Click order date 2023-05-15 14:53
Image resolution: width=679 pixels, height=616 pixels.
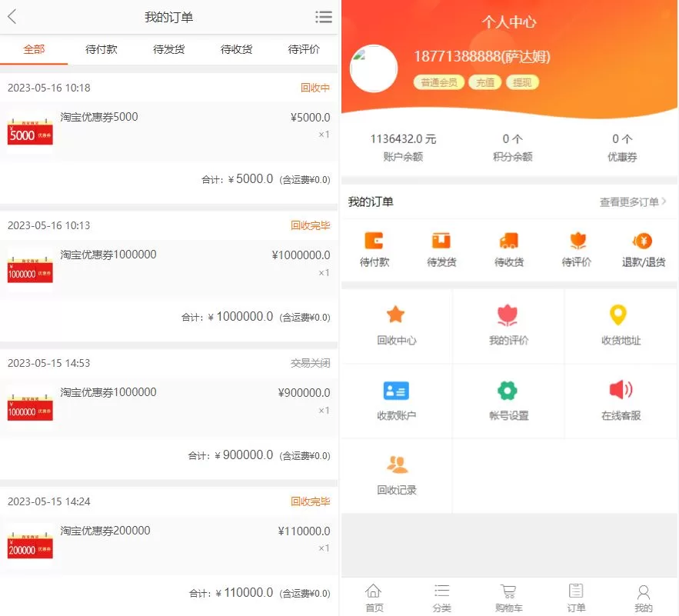coord(49,364)
